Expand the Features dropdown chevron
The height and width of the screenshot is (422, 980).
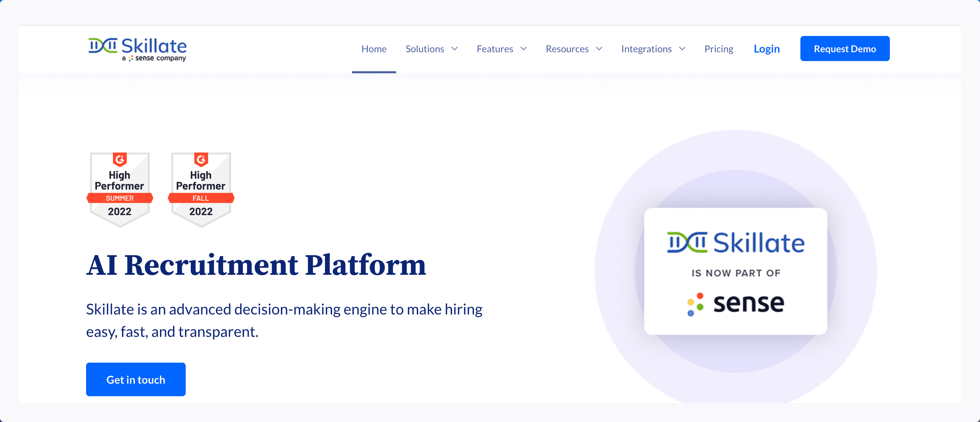(524, 49)
